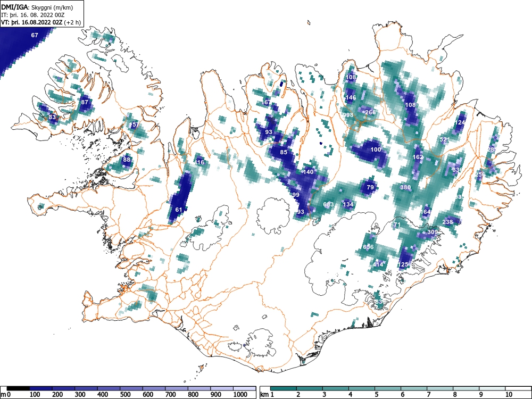The image size is (532, 399).
Task: Click the 'IT: þri. 16. 08. 2022 00Z' line
Action: coord(32,15)
